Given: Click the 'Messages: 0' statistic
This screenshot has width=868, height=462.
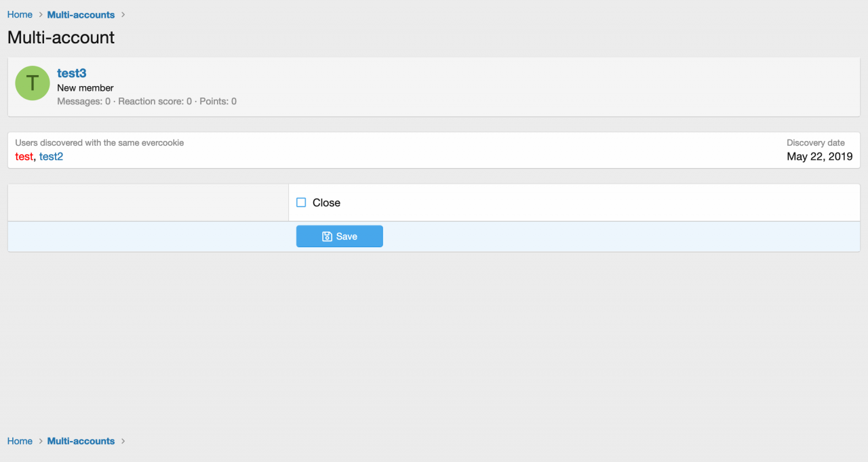Looking at the screenshot, I should 83,102.
